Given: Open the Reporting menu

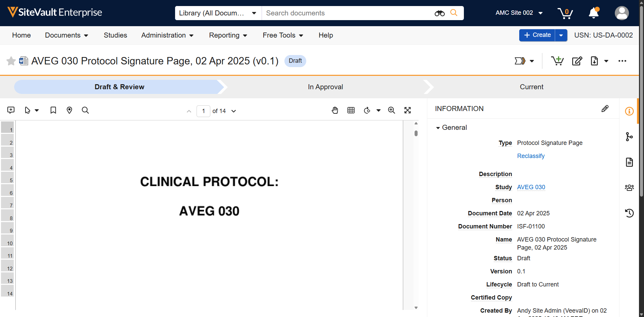Looking at the screenshot, I should pos(228,35).
